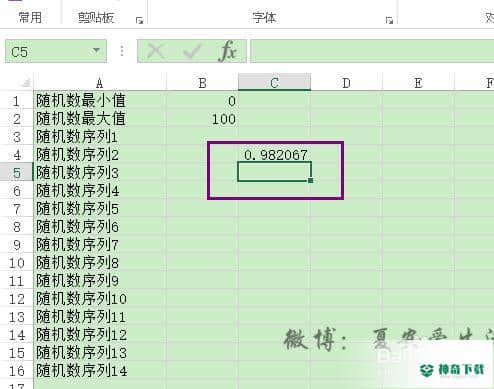Click cell with text 随机数序列13

[100, 353]
